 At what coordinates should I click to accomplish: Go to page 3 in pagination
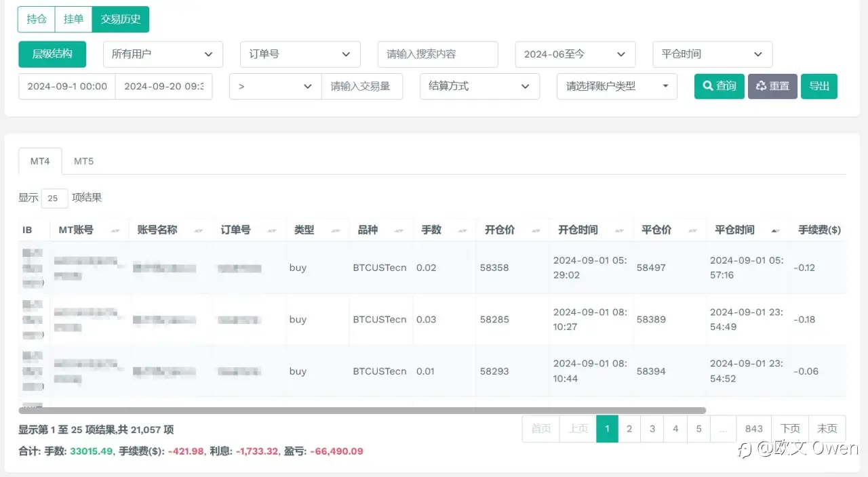click(x=652, y=429)
